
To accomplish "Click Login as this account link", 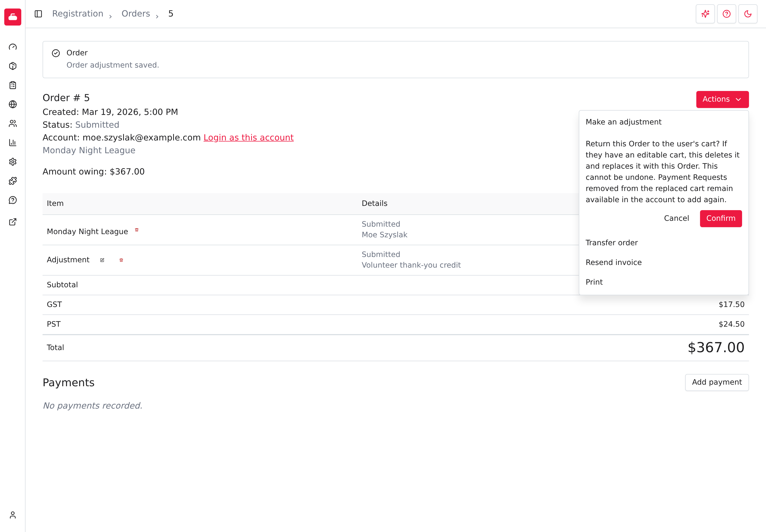I will click(x=248, y=138).
